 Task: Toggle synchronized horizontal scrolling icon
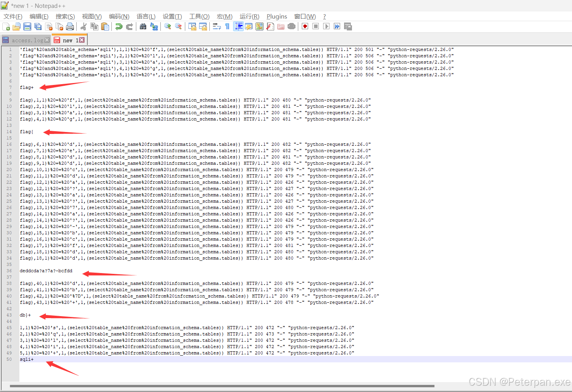(203, 26)
